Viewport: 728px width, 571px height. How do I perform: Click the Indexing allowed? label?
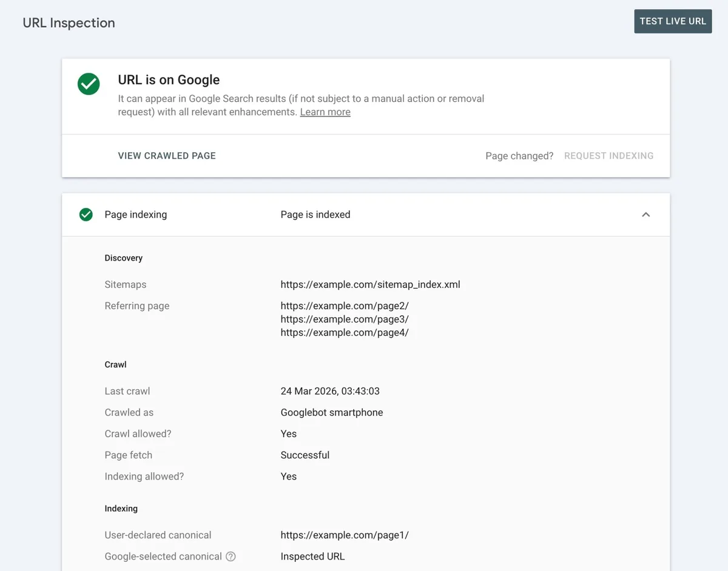pyautogui.click(x=144, y=476)
